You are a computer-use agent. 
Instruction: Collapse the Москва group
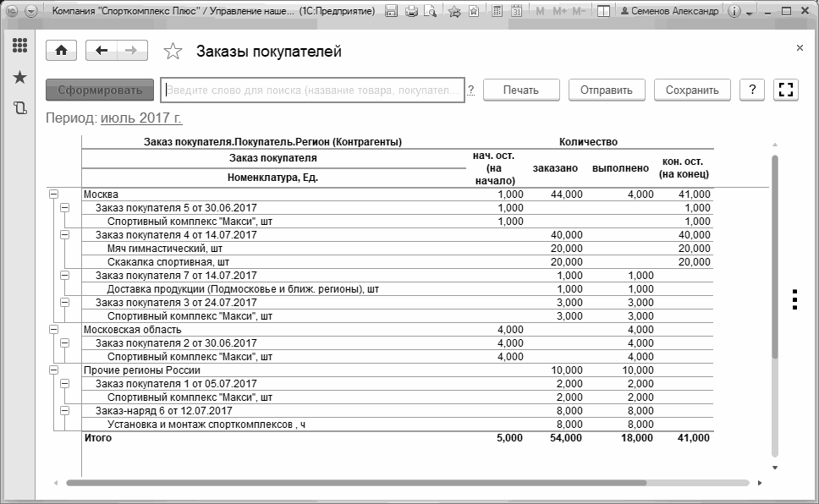click(x=53, y=194)
